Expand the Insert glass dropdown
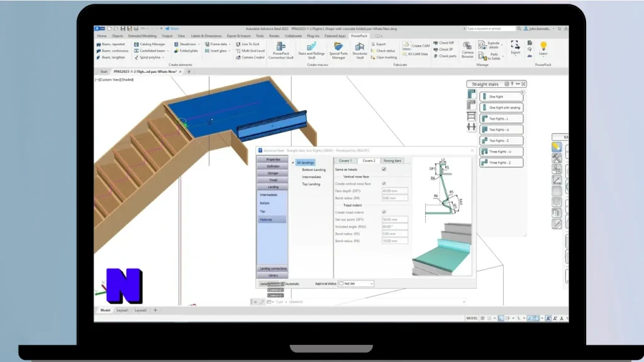This screenshot has width=644, height=362. (x=230, y=51)
